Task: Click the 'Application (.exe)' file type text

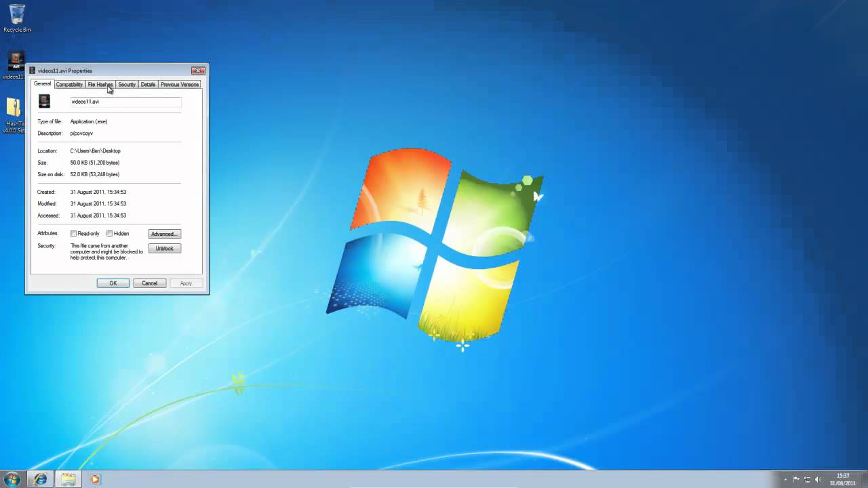Action: click(x=89, y=122)
